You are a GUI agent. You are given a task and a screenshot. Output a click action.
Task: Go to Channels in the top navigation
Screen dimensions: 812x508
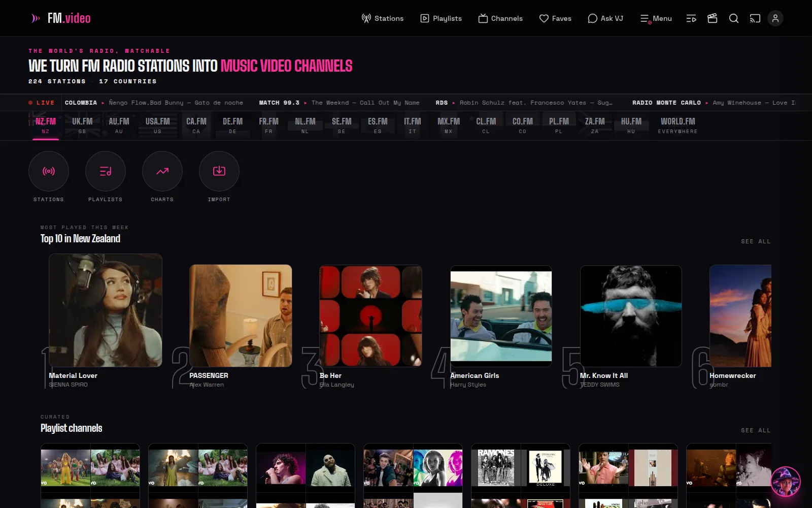(x=500, y=18)
